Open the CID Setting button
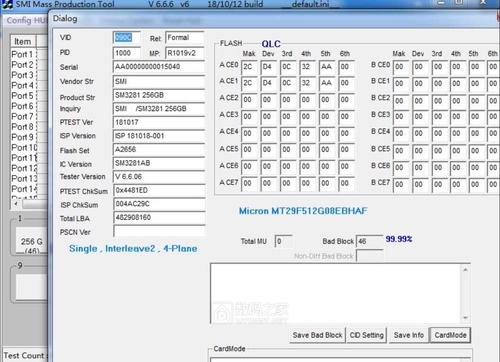The image size is (500, 362). pos(366,335)
